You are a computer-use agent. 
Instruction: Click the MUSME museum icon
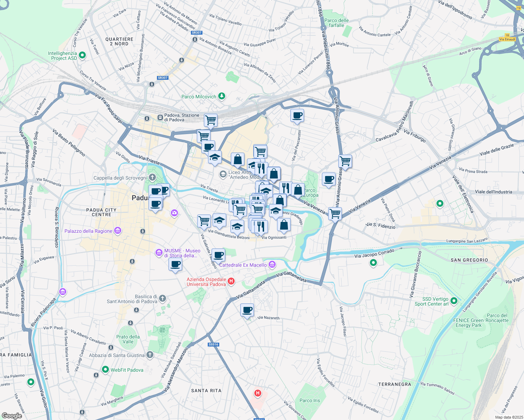[x=159, y=253]
